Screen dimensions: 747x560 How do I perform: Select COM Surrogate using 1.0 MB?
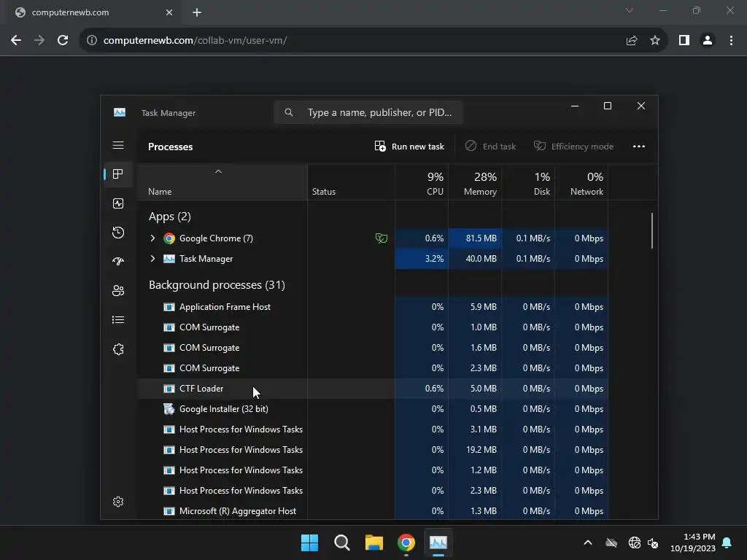click(x=373, y=327)
